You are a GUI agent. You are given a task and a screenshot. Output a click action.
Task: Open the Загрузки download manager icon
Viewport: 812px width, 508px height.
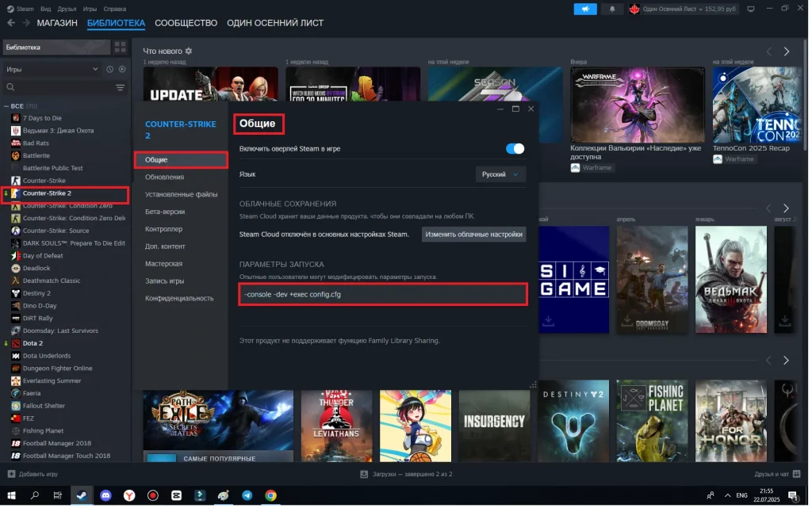point(364,474)
